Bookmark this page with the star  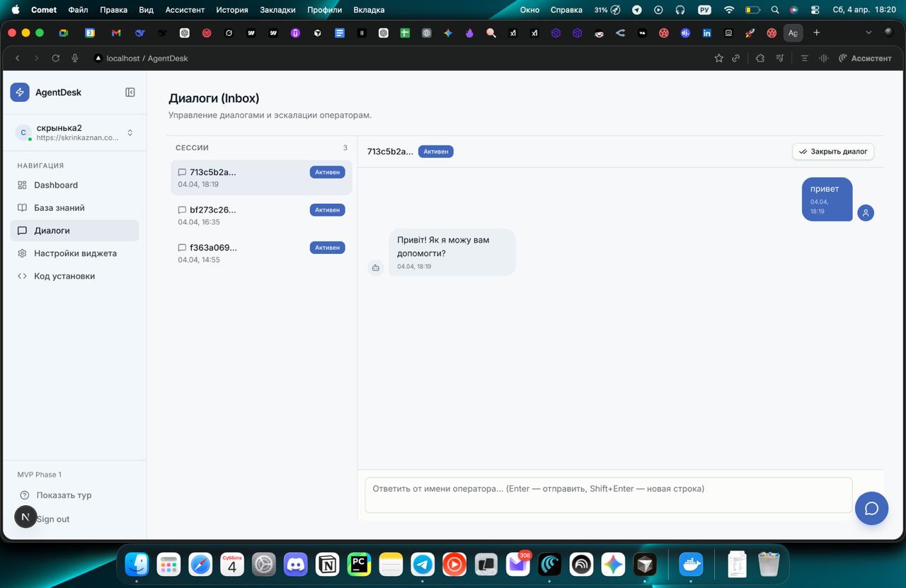click(x=718, y=58)
